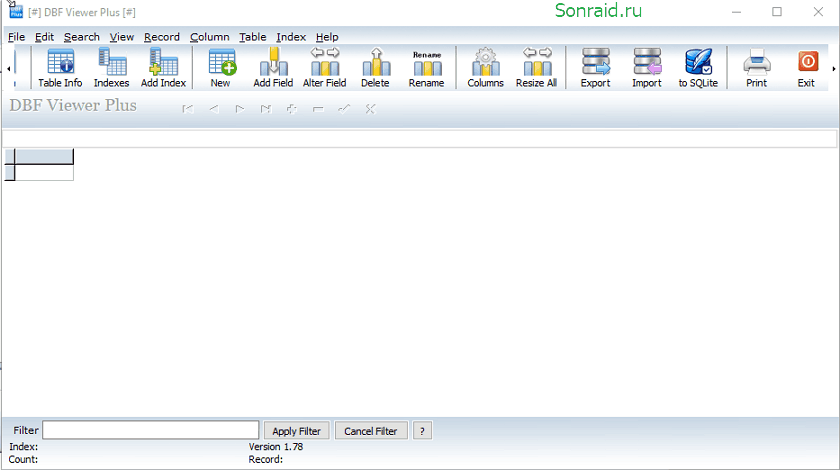Go to the first record

tap(188, 109)
